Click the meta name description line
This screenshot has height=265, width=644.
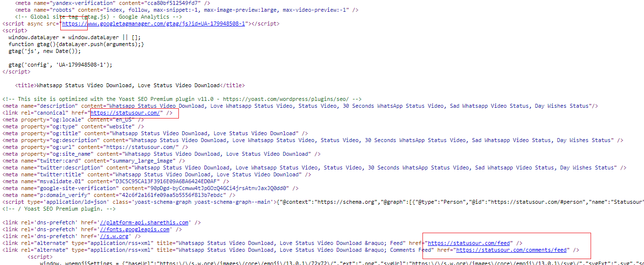[x=300, y=106]
